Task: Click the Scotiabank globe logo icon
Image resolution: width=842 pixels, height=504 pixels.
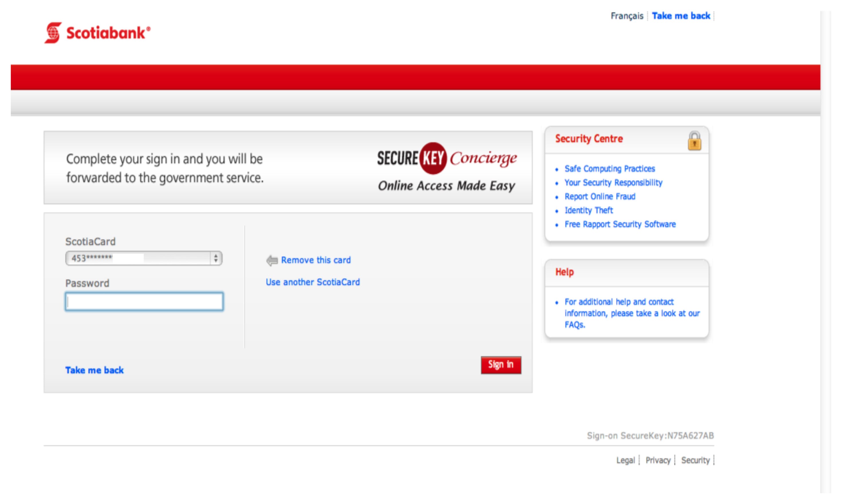Action: pyautogui.click(x=53, y=33)
